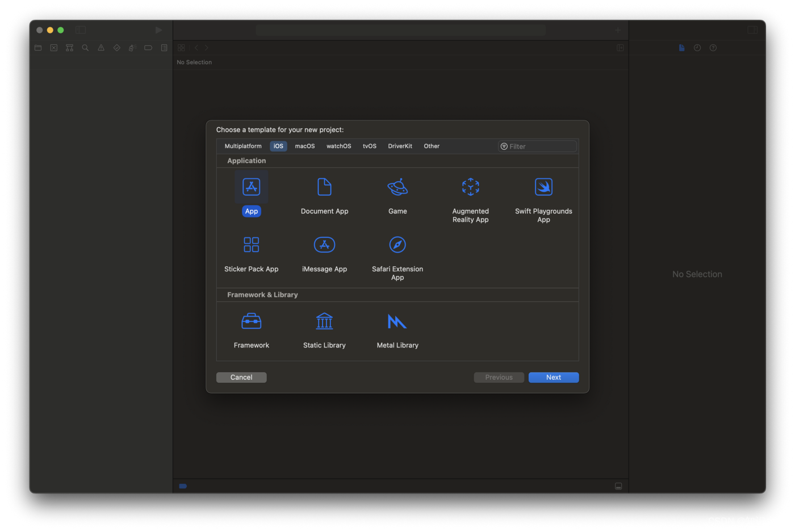Toggle the right inspector sidebar

click(x=752, y=30)
